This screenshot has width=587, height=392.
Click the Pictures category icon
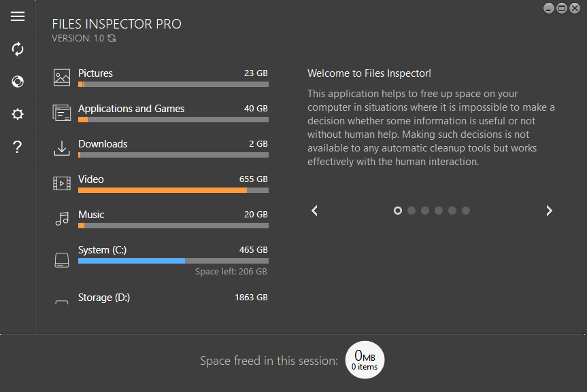pyautogui.click(x=62, y=77)
